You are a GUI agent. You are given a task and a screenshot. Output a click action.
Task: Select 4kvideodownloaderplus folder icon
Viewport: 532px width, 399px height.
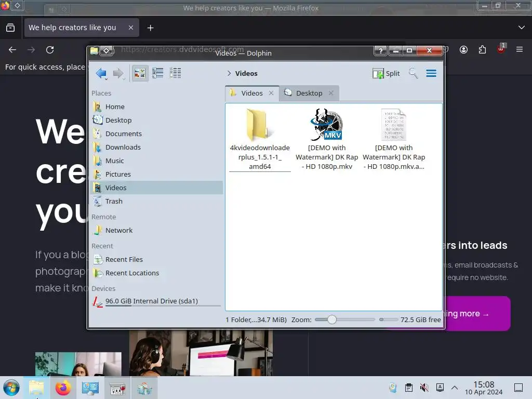coord(260,125)
